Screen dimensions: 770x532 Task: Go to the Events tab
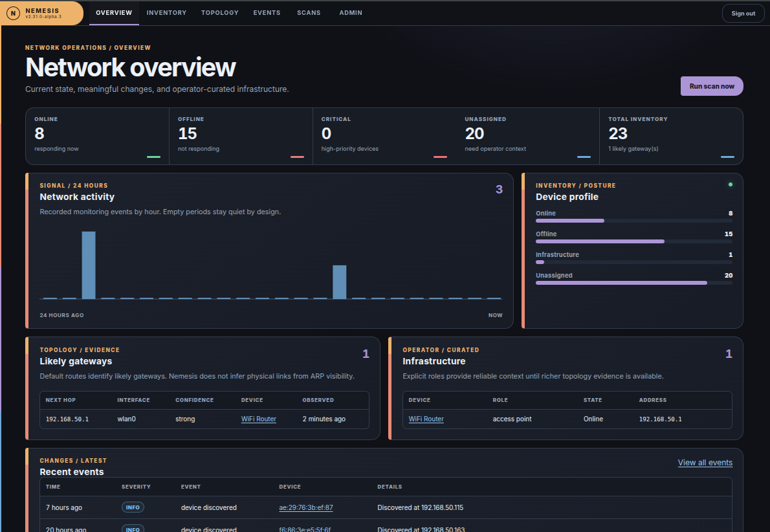click(267, 13)
